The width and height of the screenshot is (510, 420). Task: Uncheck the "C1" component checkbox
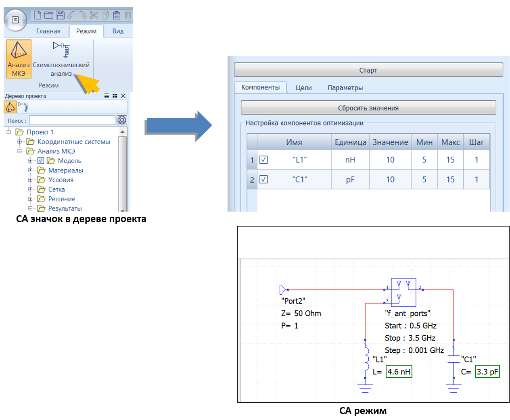coord(263,179)
